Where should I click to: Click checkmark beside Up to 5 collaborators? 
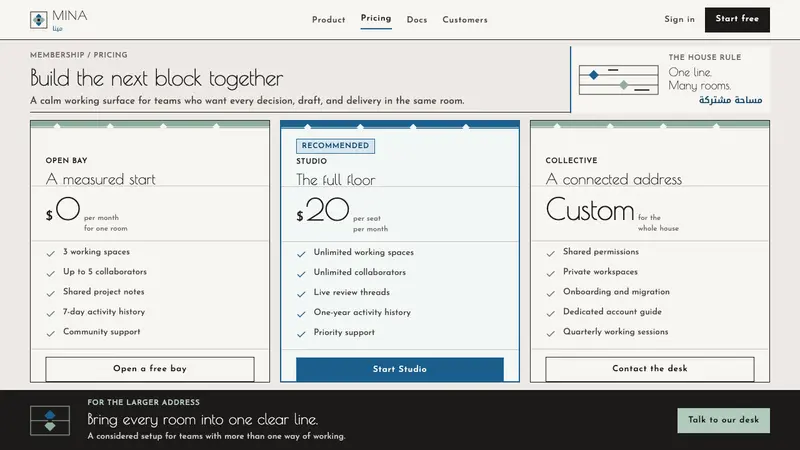(51, 273)
